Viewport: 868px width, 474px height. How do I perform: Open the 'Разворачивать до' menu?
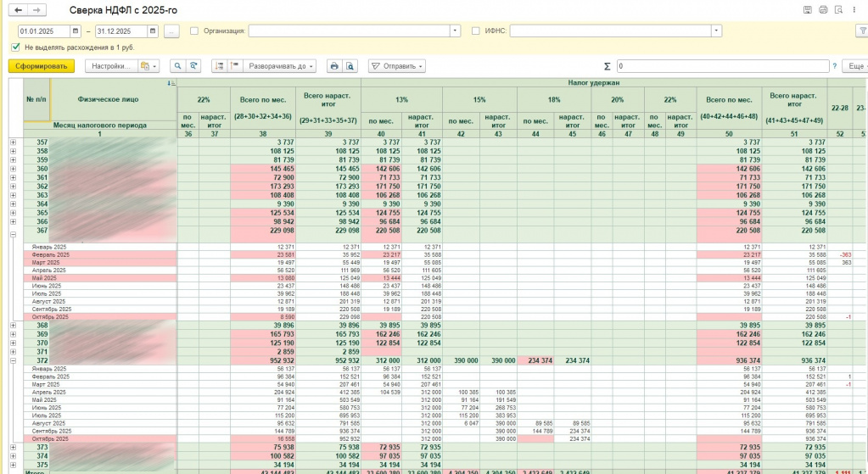click(281, 66)
